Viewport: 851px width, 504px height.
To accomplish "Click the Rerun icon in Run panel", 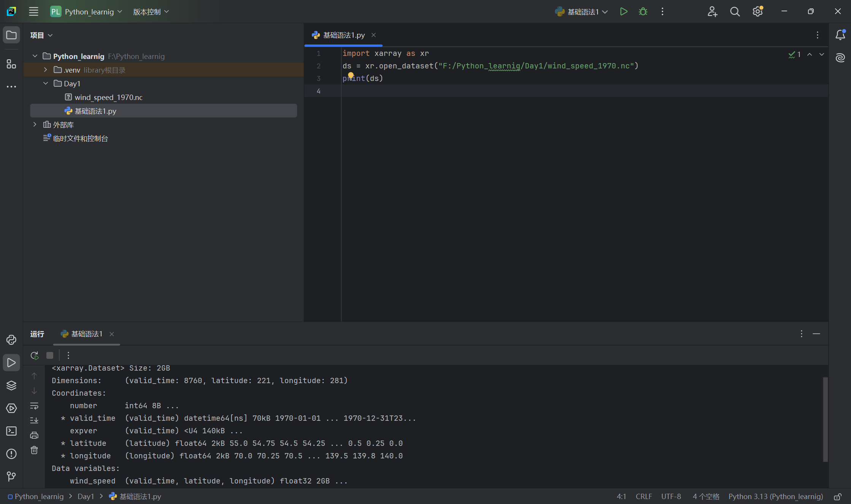I will (x=35, y=355).
